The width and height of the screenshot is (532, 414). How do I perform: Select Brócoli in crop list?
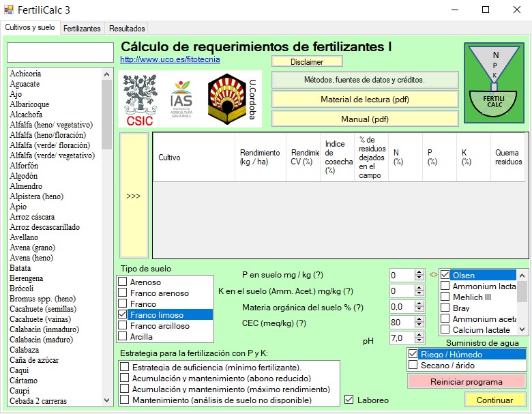coord(22,289)
